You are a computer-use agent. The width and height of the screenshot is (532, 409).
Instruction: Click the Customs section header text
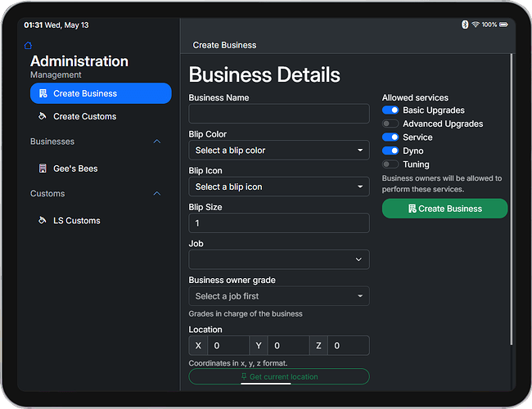(47, 193)
